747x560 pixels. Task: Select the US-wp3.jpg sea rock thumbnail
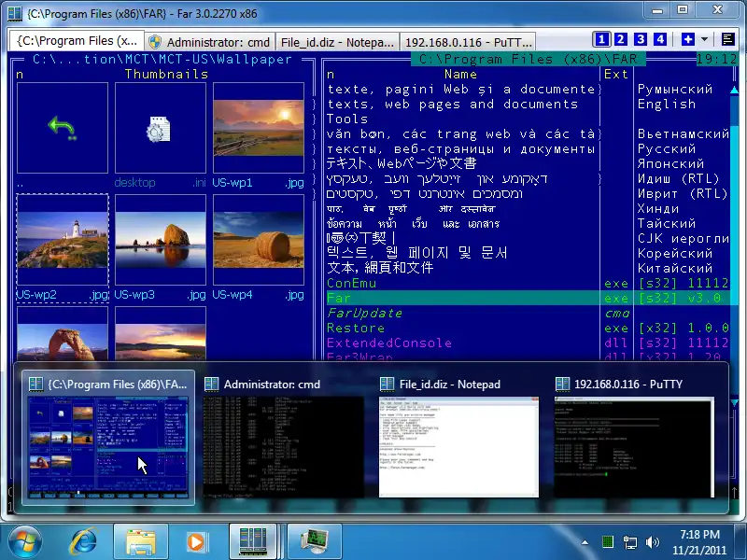coord(161,240)
